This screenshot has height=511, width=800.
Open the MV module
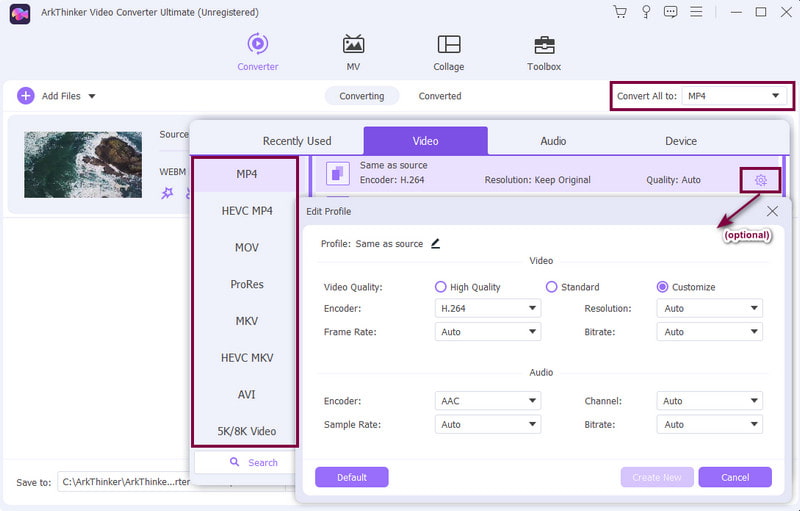353,52
